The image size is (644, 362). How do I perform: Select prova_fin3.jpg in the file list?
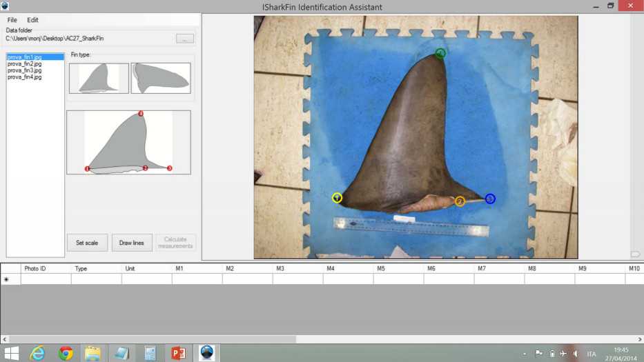[x=25, y=70]
